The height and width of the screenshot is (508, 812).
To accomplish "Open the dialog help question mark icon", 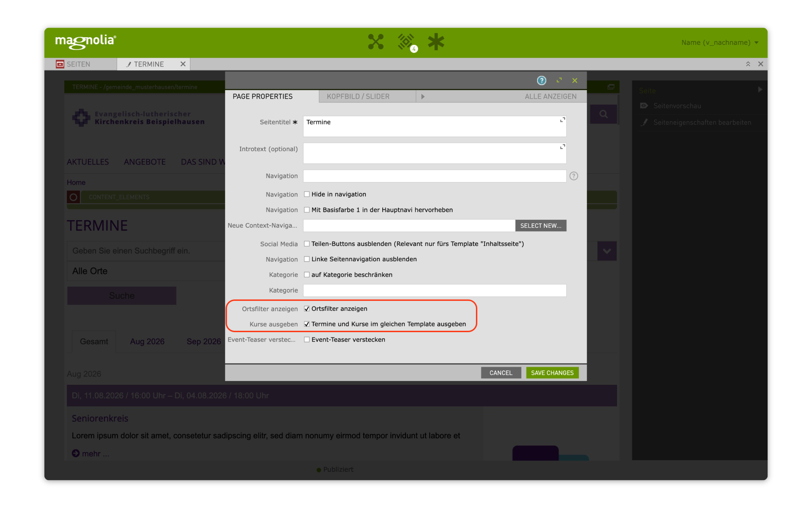I will (541, 80).
